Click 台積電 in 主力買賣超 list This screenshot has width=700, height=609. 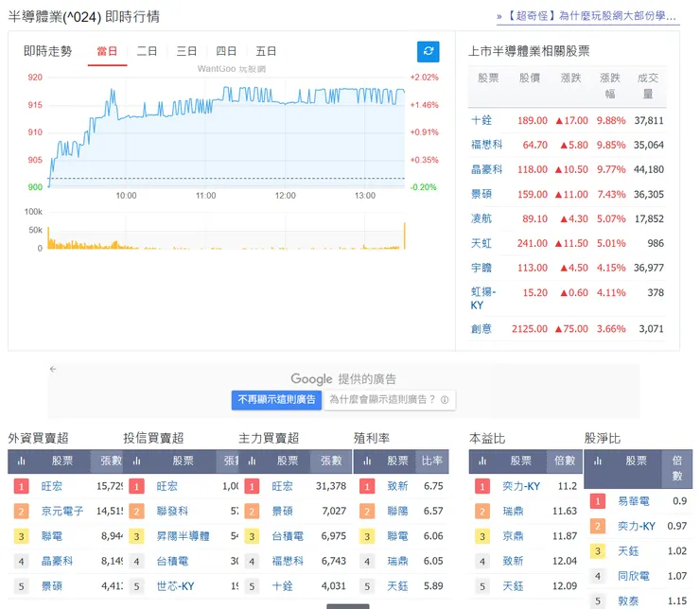pyautogui.click(x=287, y=536)
